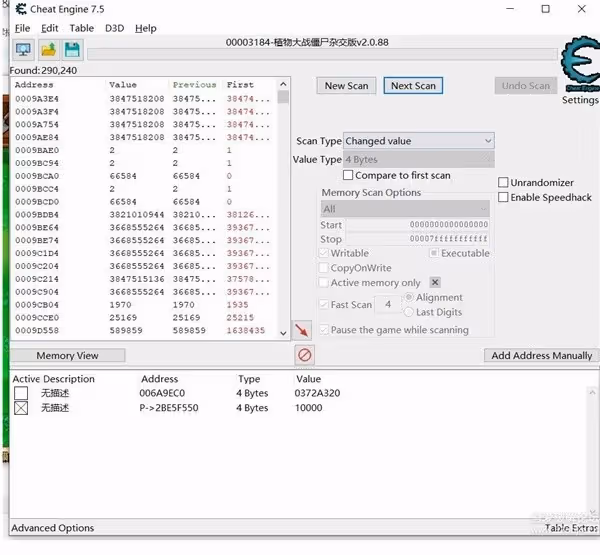The height and width of the screenshot is (555, 600).
Task: Select the Last Digits radio button
Action: click(x=409, y=312)
